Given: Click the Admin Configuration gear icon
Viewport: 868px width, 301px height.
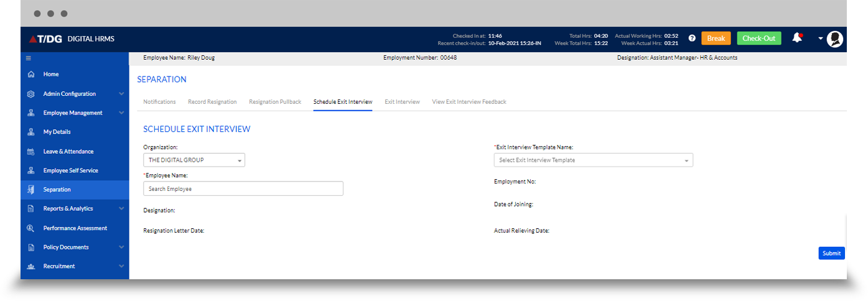Looking at the screenshot, I should [31, 94].
